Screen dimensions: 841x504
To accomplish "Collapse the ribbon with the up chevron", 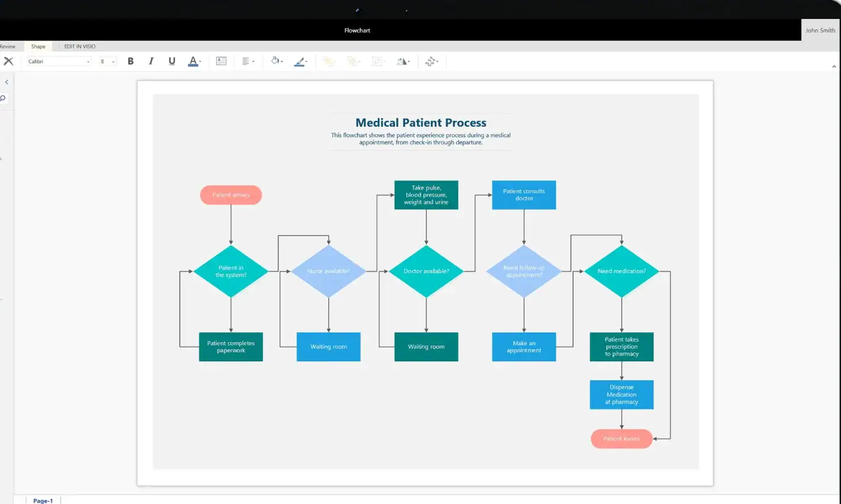I will point(834,66).
